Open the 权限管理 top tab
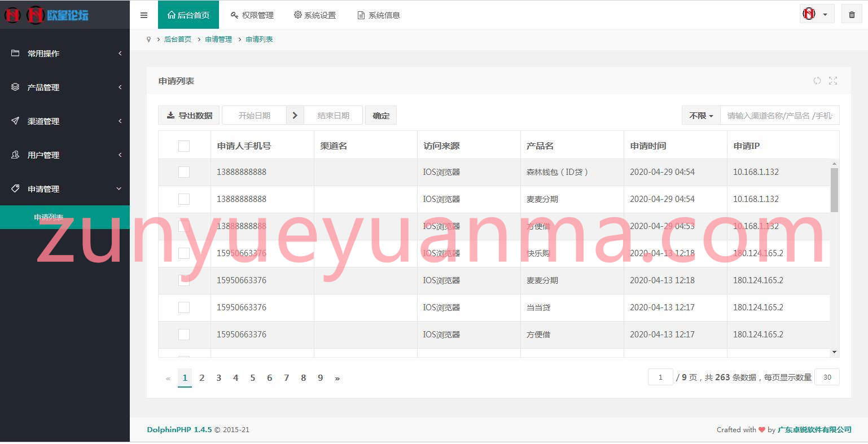868x444 pixels. 252,15
